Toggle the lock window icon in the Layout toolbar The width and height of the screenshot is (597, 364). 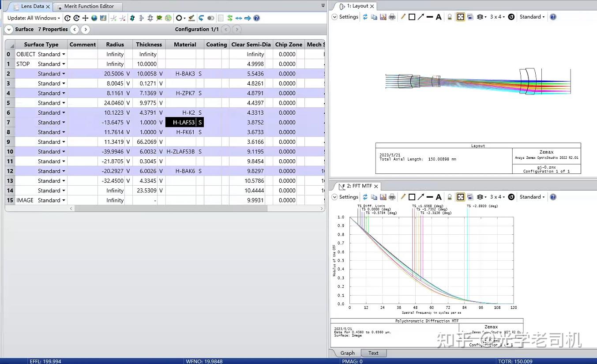coord(450,17)
